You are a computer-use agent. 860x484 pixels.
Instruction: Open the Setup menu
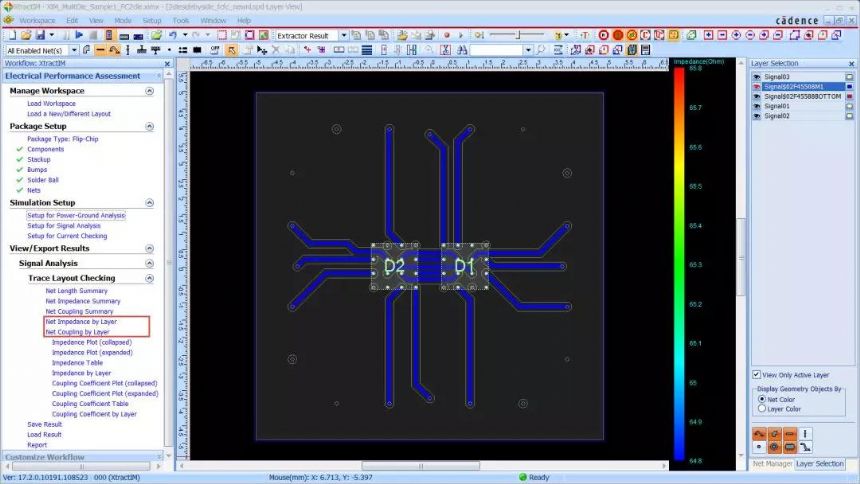152,20
